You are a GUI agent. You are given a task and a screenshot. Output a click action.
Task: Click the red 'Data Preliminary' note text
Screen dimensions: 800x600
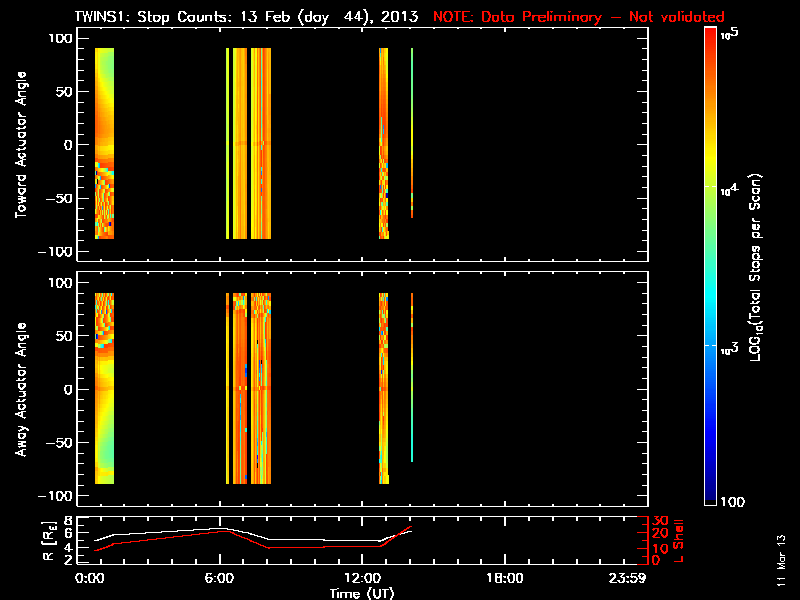coord(578,17)
